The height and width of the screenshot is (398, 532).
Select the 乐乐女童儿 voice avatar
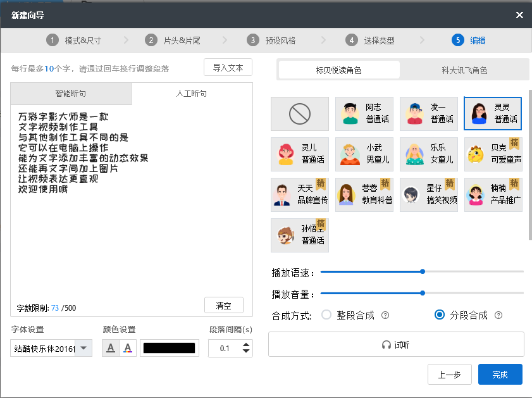click(429, 154)
